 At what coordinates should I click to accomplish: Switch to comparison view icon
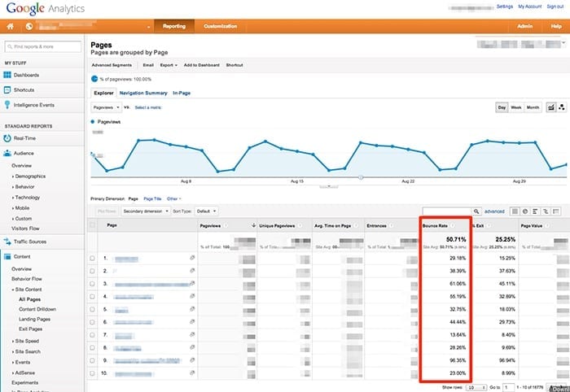point(546,211)
